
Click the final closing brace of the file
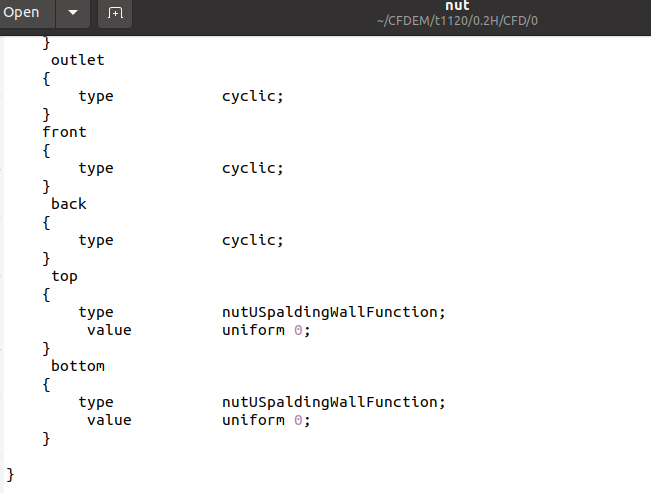pos(10,474)
